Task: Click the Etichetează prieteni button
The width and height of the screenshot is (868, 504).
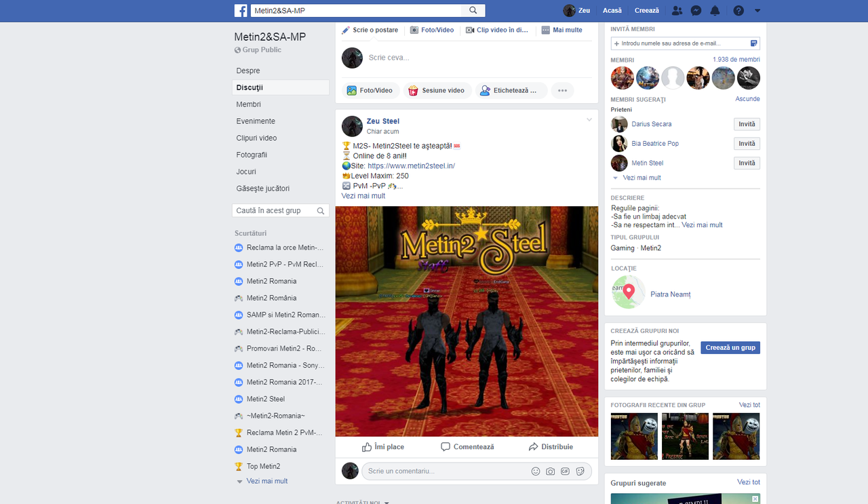Action: pyautogui.click(x=511, y=90)
